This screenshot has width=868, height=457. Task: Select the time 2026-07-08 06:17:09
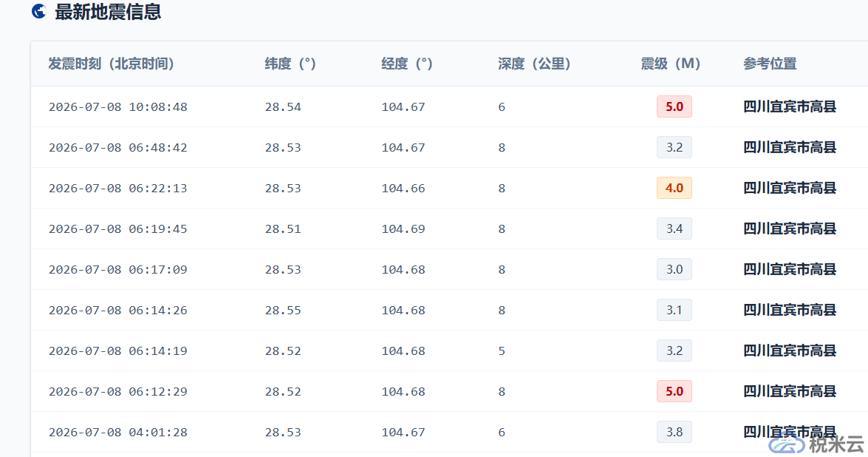click(118, 270)
